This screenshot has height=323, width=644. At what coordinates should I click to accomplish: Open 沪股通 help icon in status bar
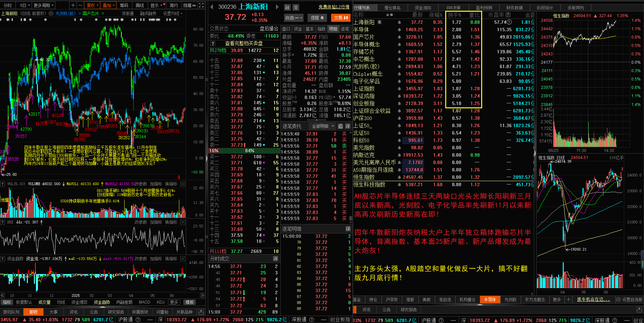click(x=138, y=320)
